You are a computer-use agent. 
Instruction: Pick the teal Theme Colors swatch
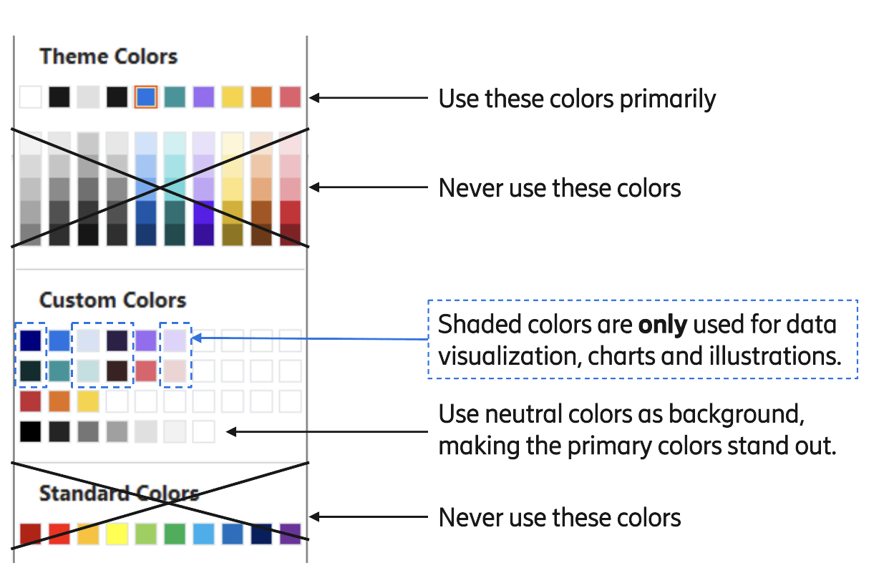175,97
